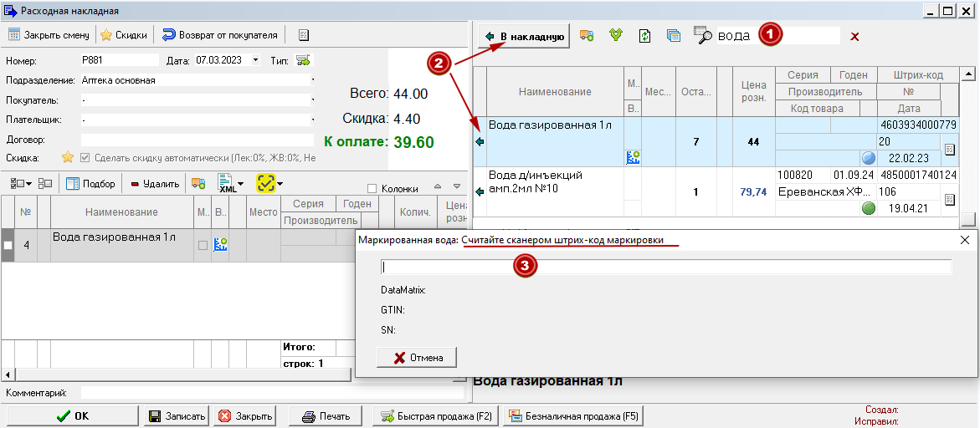The image size is (980, 428).
Task: Open the Подбор toolbar item
Action: 90,183
